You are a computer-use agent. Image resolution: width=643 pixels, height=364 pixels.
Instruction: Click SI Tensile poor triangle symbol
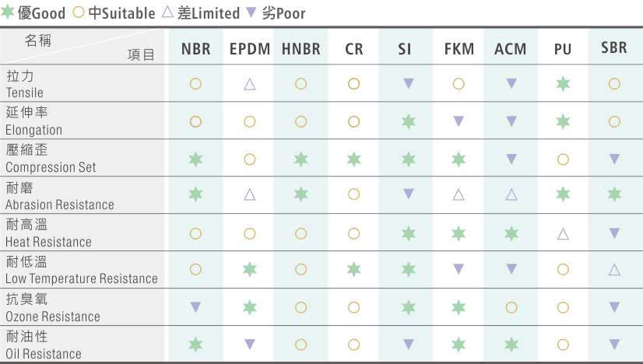[409, 84]
